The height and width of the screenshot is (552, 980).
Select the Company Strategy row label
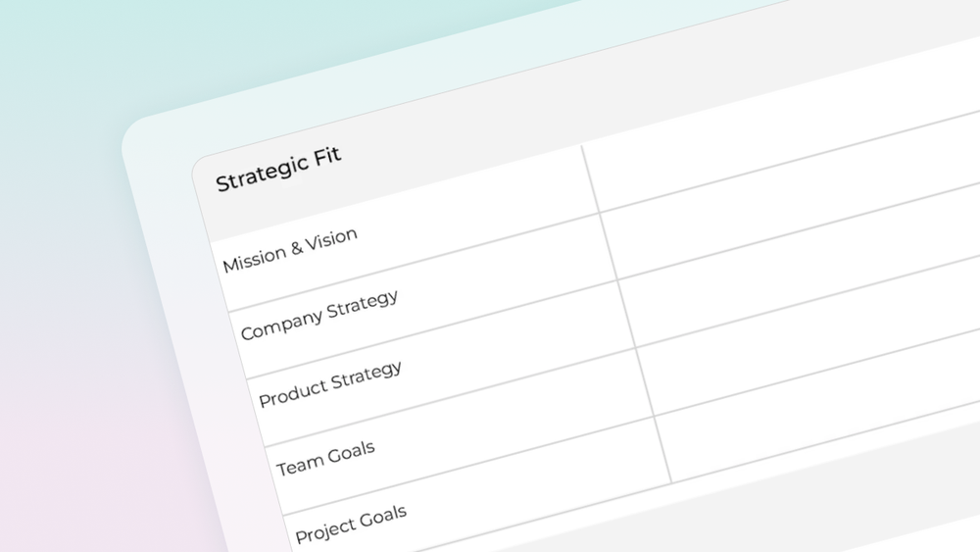click(x=319, y=315)
